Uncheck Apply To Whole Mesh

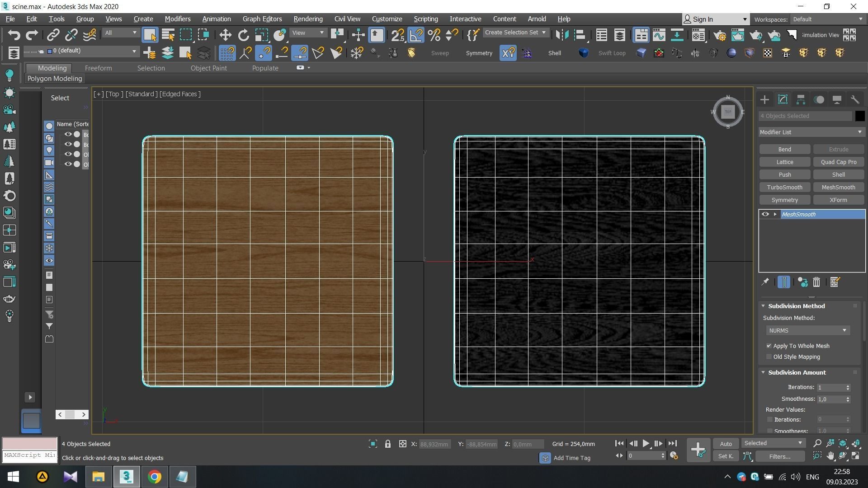pyautogui.click(x=769, y=346)
